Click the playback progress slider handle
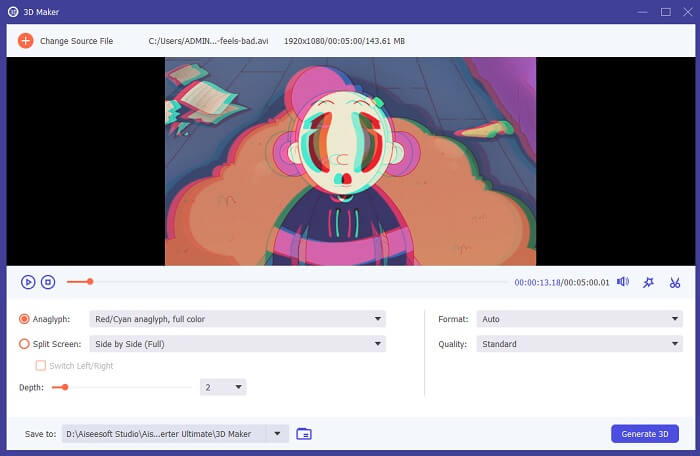The image size is (700, 456). pos(90,282)
